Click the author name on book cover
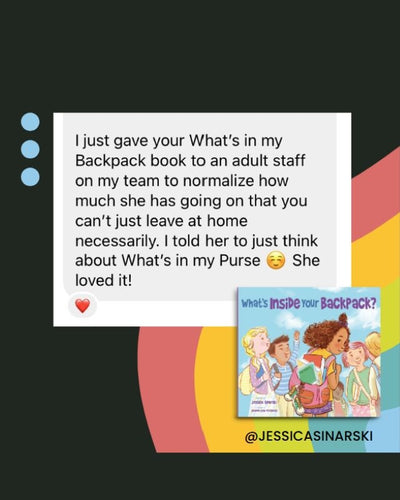This screenshot has width=400, height=500. click(265, 403)
